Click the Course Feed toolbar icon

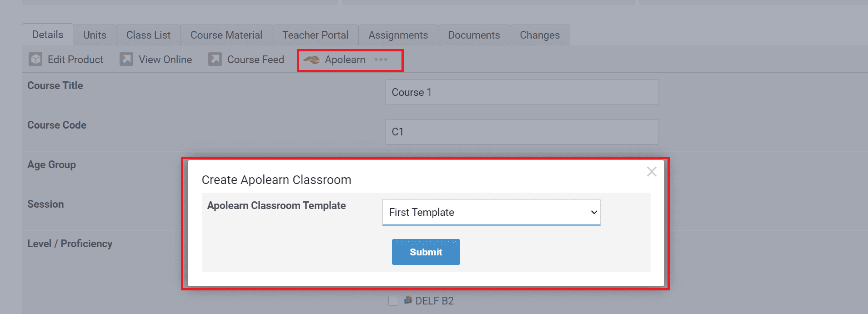(x=215, y=60)
